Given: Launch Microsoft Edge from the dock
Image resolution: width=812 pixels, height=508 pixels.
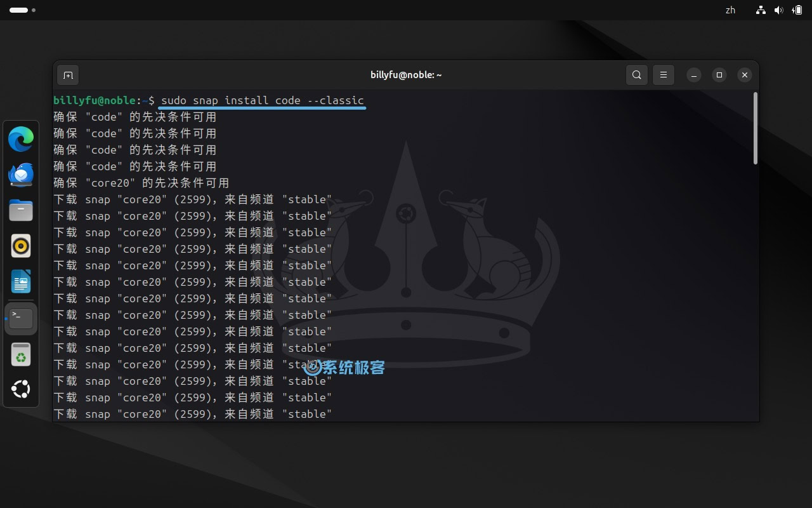Looking at the screenshot, I should (x=21, y=139).
